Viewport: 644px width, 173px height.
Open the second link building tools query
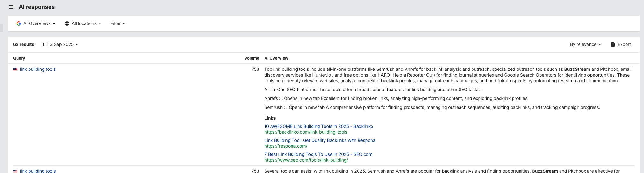(x=38, y=171)
